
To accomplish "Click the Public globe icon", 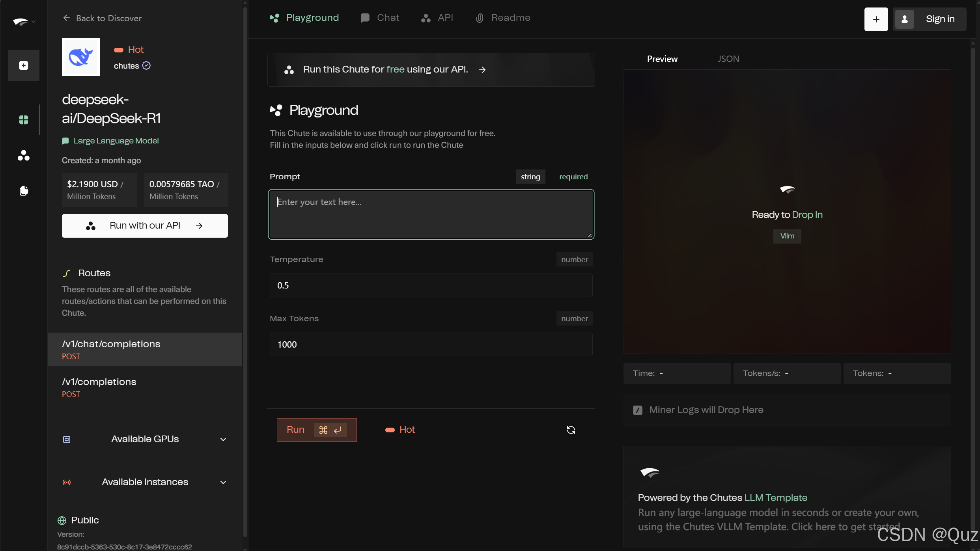I will tap(62, 521).
